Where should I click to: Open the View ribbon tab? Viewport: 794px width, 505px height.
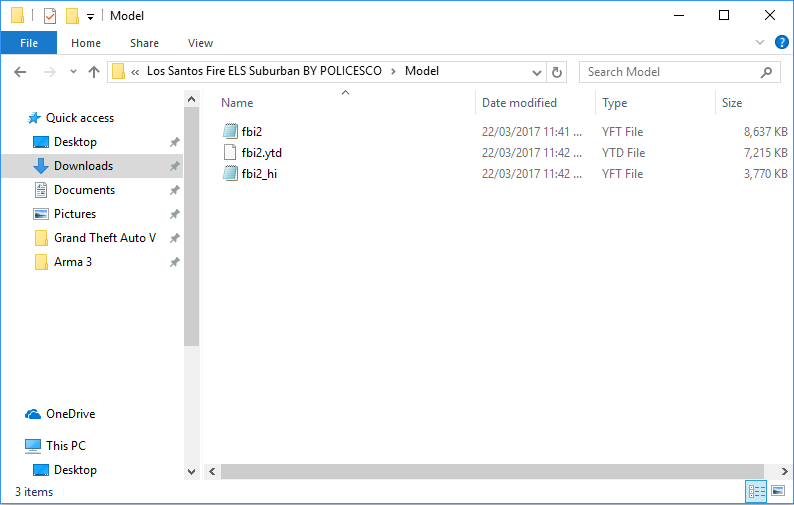coord(201,43)
